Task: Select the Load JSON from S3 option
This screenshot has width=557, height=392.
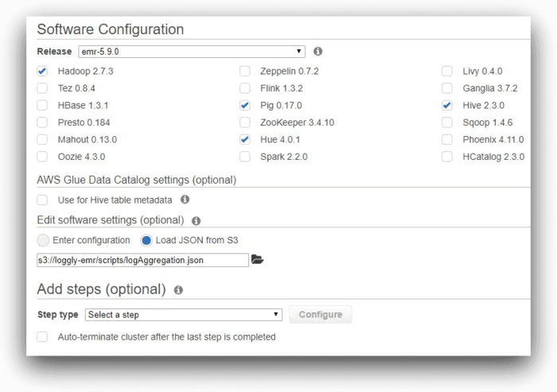Action: point(146,240)
